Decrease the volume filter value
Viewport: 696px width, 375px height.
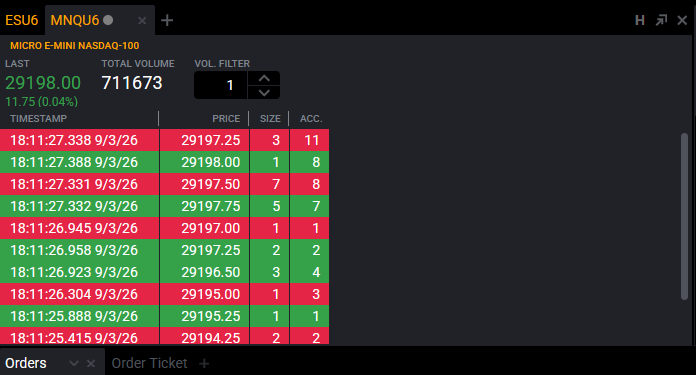click(264, 92)
